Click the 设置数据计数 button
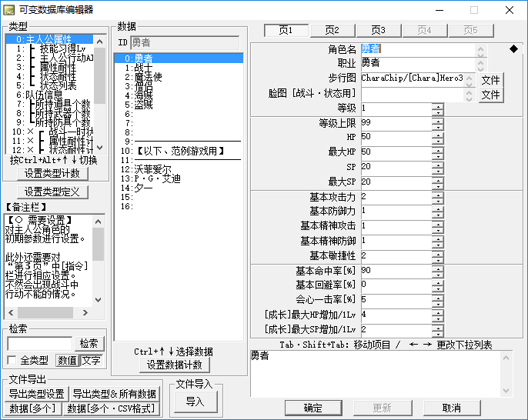528x420 pixels. [175, 365]
